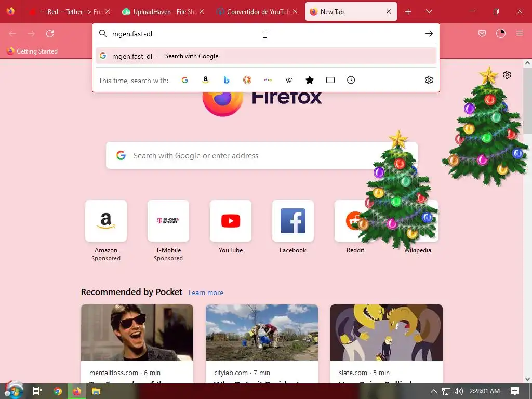Switch to the Red Tether tab

pyautogui.click(x=70, y=12)
